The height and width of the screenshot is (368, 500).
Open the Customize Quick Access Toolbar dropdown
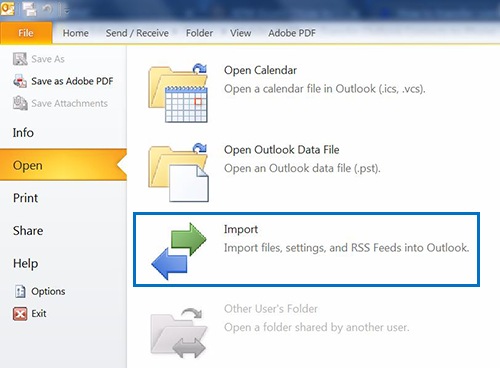coord(66,11)
